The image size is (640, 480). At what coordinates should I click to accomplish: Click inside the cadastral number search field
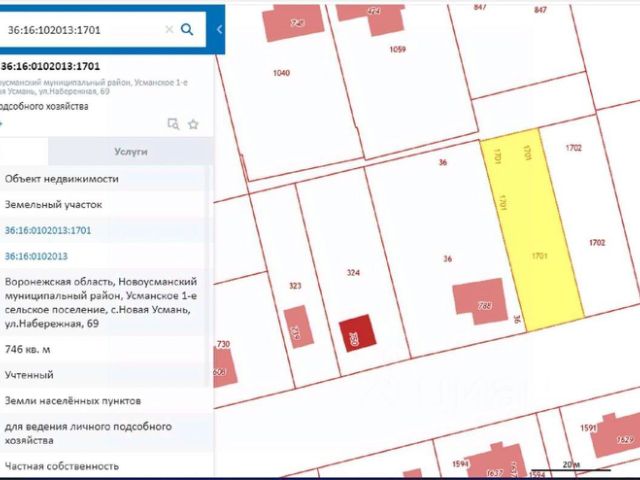(84, 29)
